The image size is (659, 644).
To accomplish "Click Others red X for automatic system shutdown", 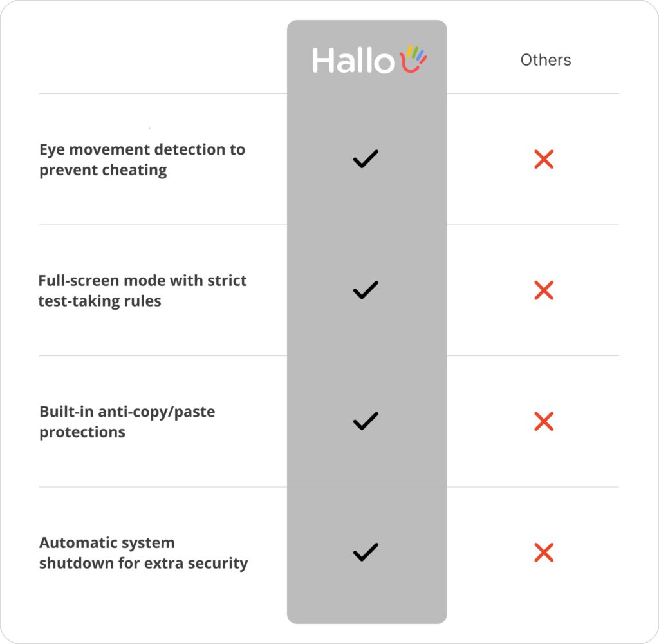I will (x=544, y=553).
